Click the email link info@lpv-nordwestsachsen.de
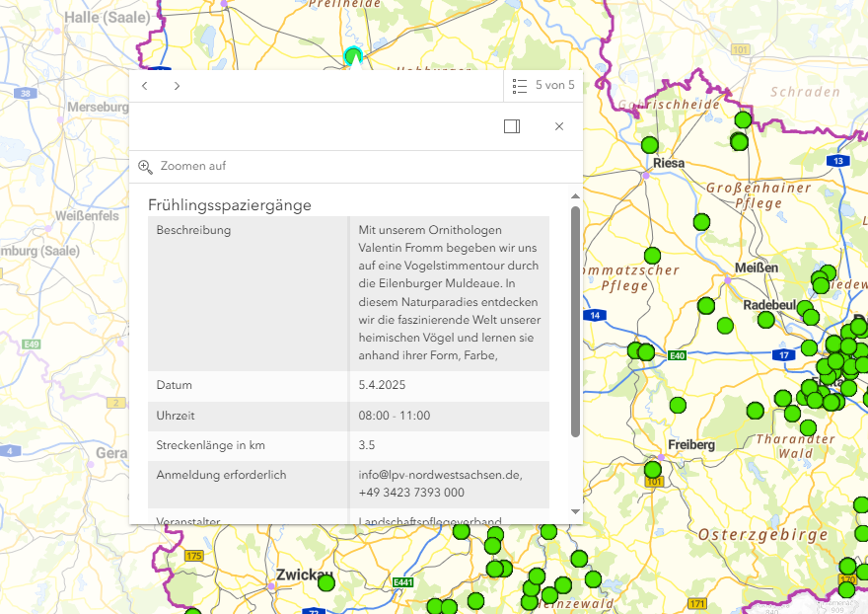 (438, 474)
